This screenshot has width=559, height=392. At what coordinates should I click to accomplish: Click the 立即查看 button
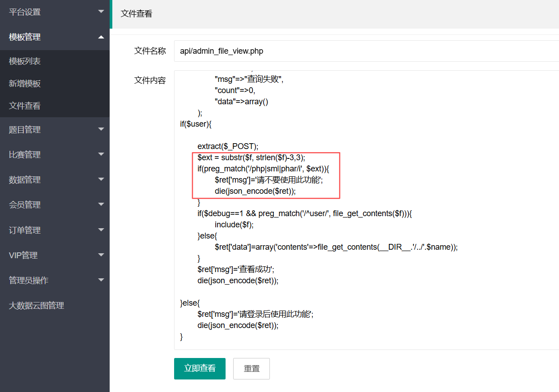pyautogui.click(x=200, y=368)
